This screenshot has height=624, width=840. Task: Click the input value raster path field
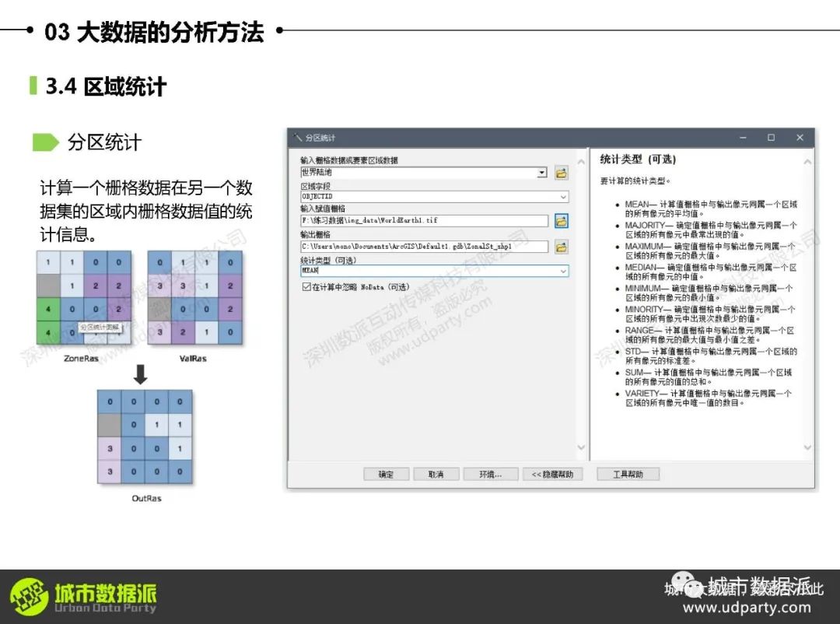[x=425, y=220]
